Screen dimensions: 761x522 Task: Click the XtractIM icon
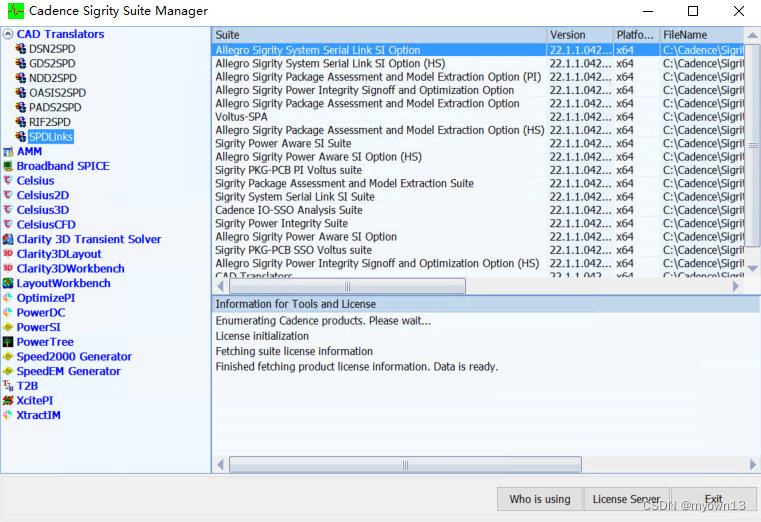(x=8, y=415)
